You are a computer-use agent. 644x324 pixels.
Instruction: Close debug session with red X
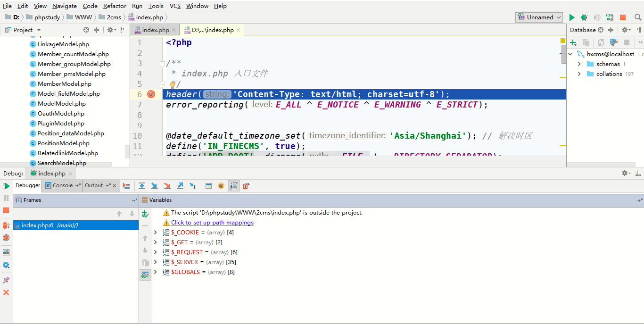click(x=6, y=292)
